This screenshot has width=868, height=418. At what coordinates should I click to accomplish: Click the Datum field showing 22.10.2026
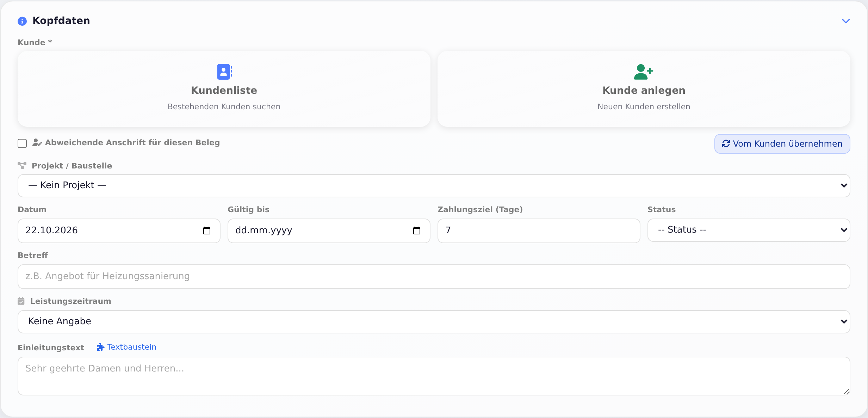(x=119, y=230)
